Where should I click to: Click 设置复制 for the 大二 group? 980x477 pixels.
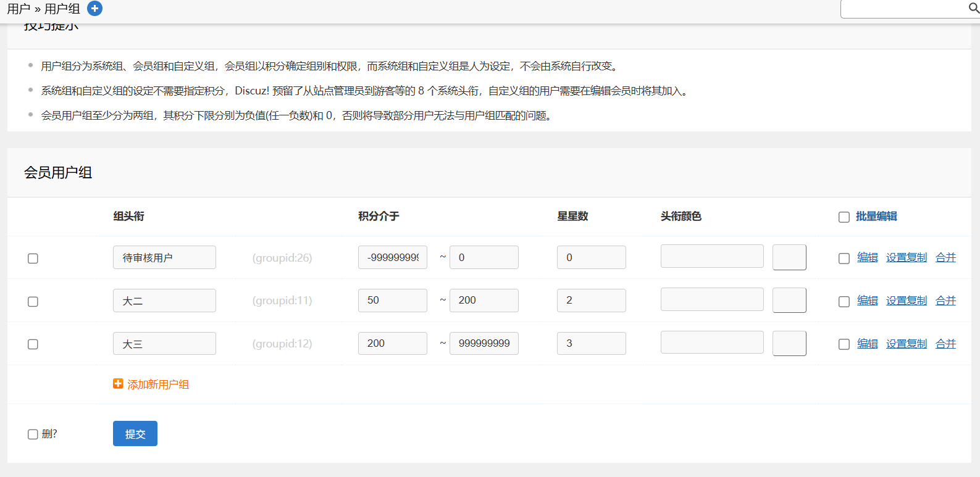point(906,301)
